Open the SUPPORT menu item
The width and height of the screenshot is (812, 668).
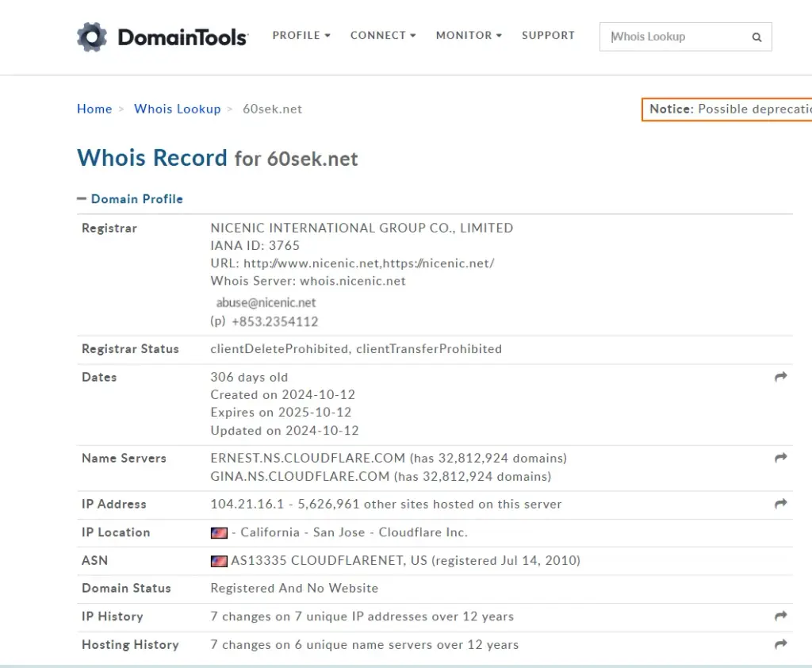pos(548,35)
